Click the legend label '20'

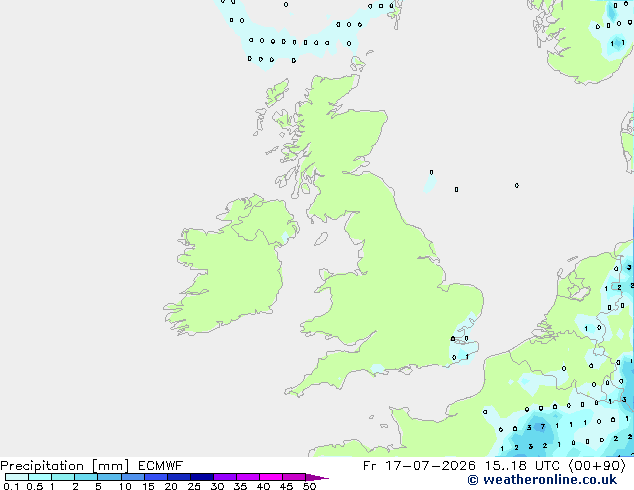[171, 486]
